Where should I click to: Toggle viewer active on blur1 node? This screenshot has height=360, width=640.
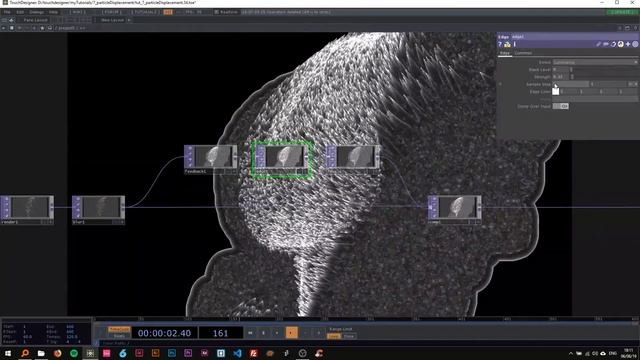click(x=122, y=222)
